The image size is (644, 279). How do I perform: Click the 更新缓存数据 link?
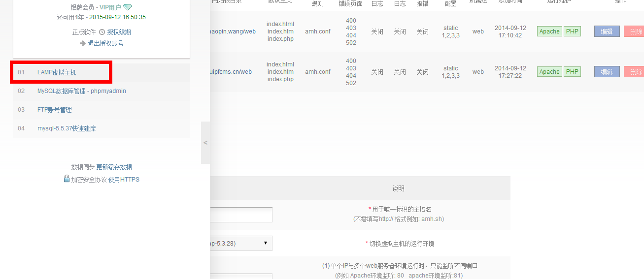point(114,167)
